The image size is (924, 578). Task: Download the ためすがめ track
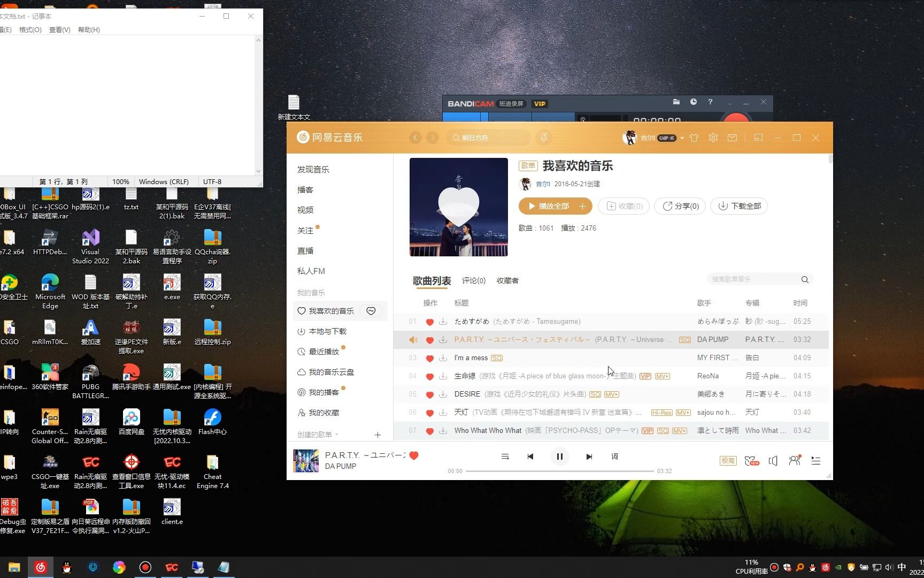tap(443, 322)
